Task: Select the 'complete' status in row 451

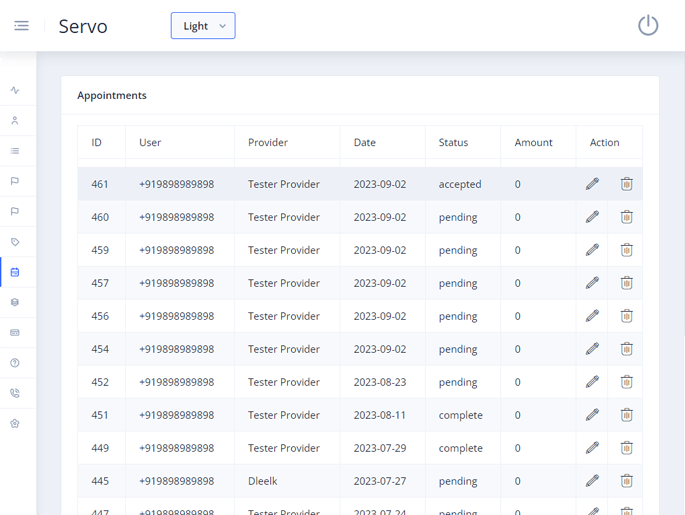Action: pyautogui.click(x=460, y=415)
